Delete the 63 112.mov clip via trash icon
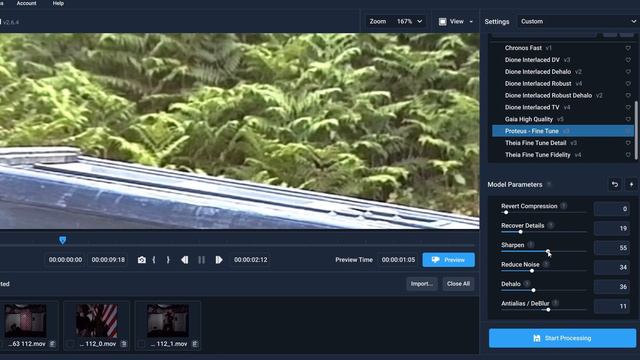Viewport: 640px width, 360px height. [x=52, y=344]
